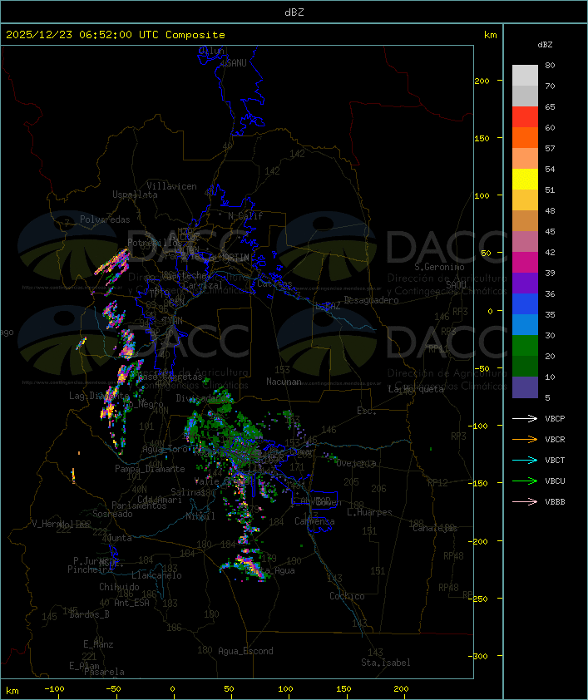Pick the tan swatch between 48 and 45
This screenshot has height=700, width=588.
click(525, 221)
